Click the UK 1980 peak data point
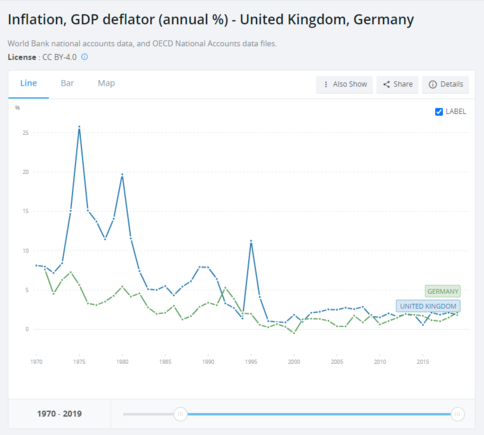The width and height of the screenshot is (484, 435). tap(122, 174)
